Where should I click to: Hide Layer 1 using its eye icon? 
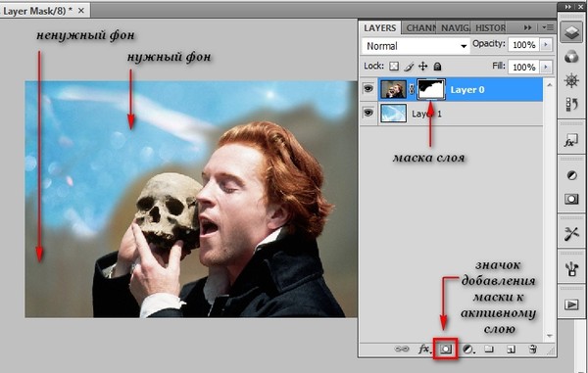pyautogui.click(x=368, y=113)
